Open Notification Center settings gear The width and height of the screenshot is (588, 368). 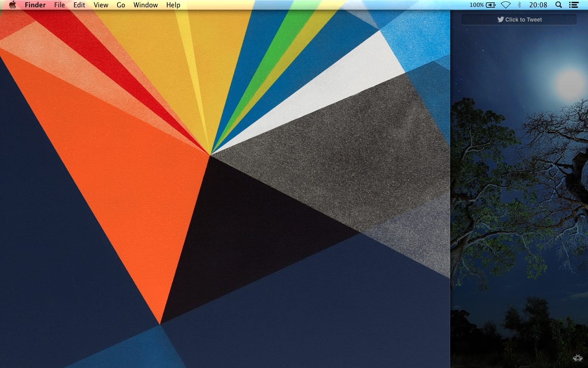[x=577, y=357]
